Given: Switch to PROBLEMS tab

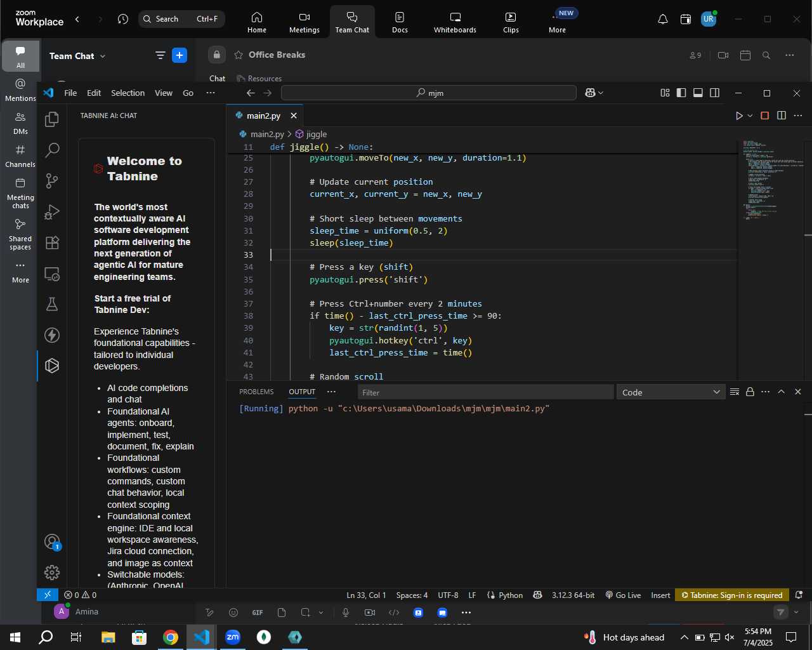Looking at the screenshot, I should tap(256, 392).
